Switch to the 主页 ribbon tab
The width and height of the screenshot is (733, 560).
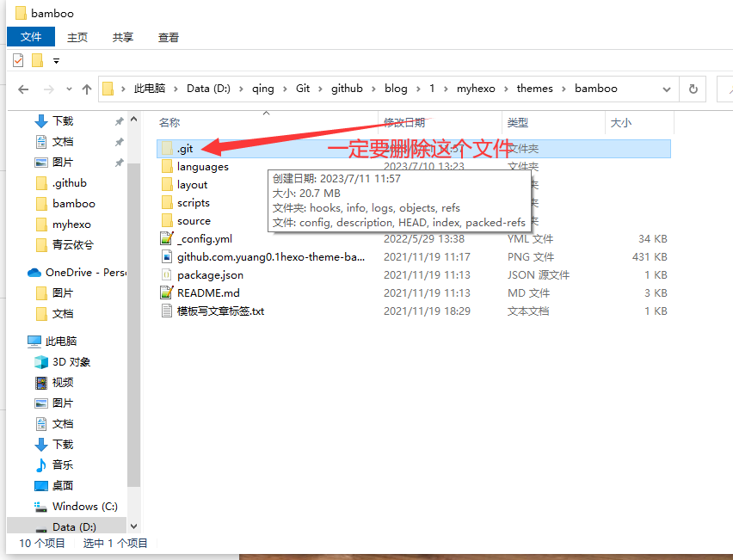[77, 37]
